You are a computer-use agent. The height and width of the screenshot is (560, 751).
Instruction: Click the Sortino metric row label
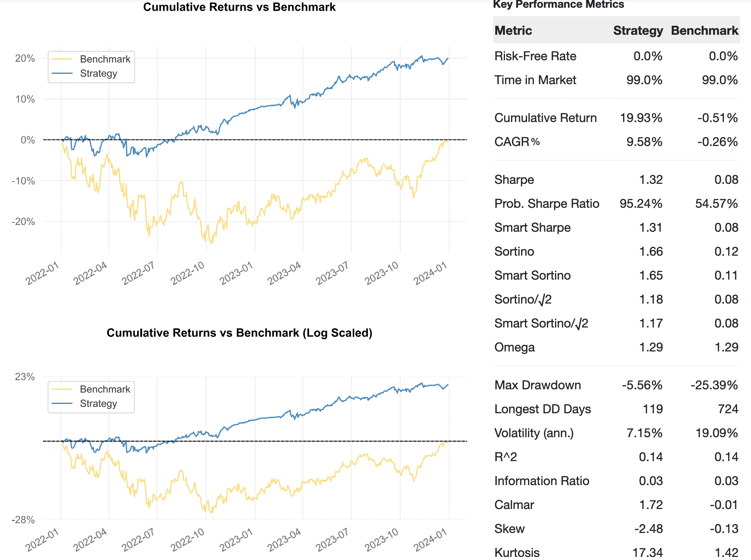(x=514, y=251)
